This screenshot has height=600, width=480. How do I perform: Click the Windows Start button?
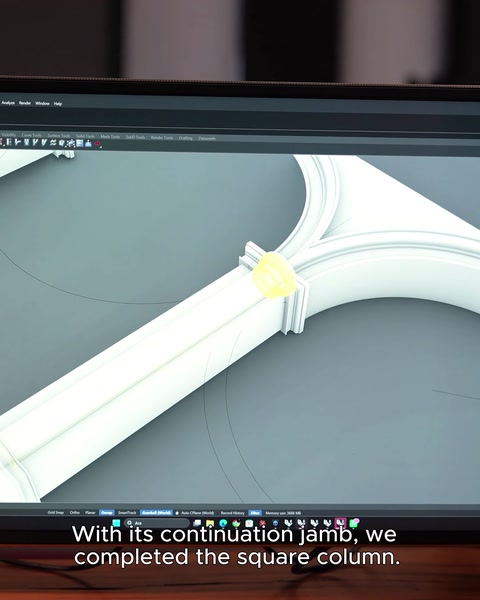(116, 522)
